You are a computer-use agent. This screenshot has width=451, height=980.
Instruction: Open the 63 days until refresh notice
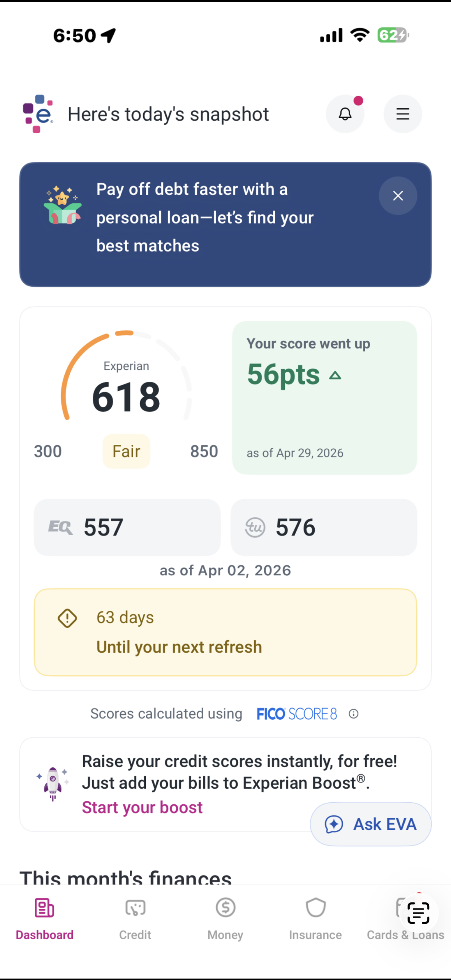tap(225, 632)
